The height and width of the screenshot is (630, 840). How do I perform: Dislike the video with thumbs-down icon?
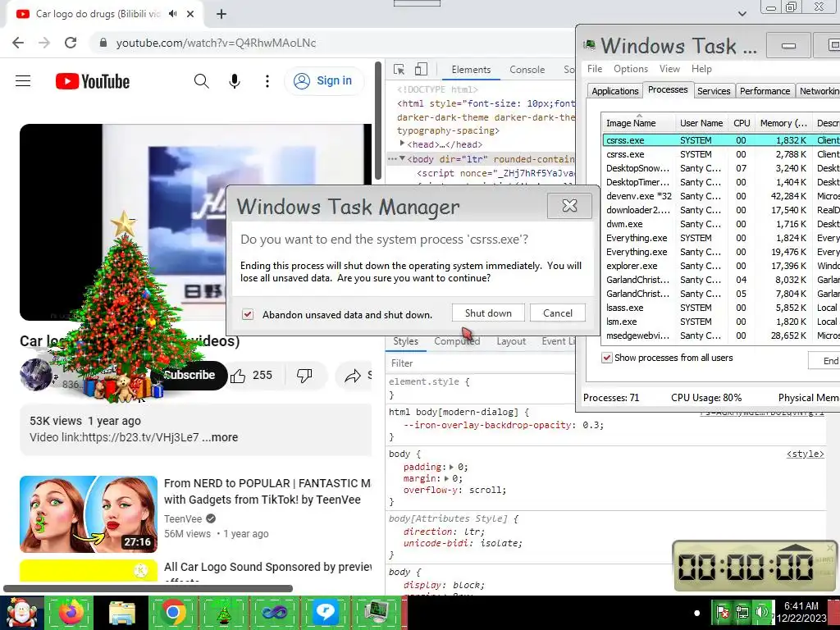[304, 376]
